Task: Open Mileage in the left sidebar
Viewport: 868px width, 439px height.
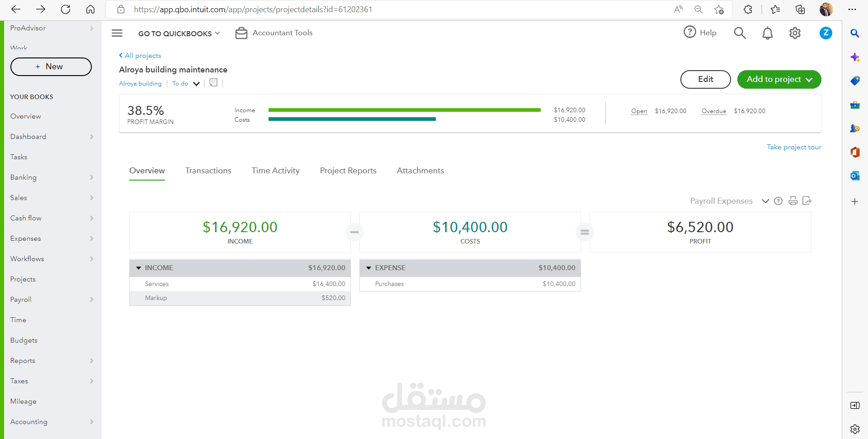Action: pyautogui.click(x=24, y=401)
